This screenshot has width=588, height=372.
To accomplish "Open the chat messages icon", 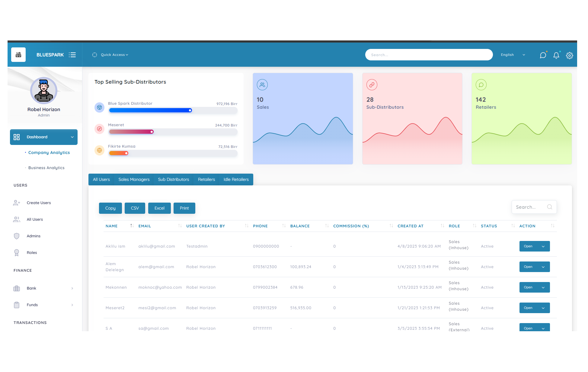I will tap(543, 55).
